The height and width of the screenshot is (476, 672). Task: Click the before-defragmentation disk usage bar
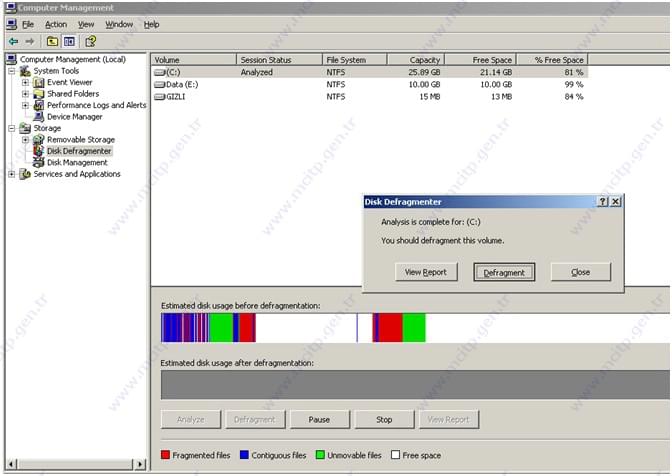pyautogui.click(x=415, y=328)
